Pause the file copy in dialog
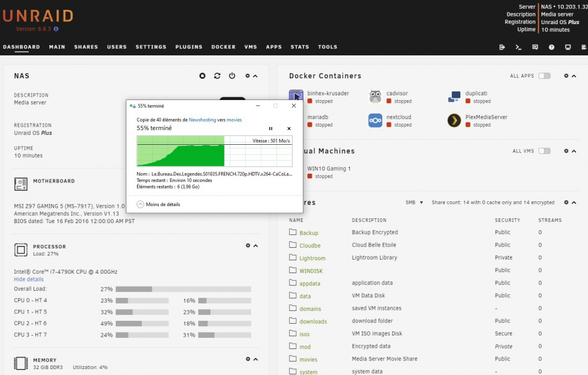Screen dimensions: 588x375 [270, 128]
